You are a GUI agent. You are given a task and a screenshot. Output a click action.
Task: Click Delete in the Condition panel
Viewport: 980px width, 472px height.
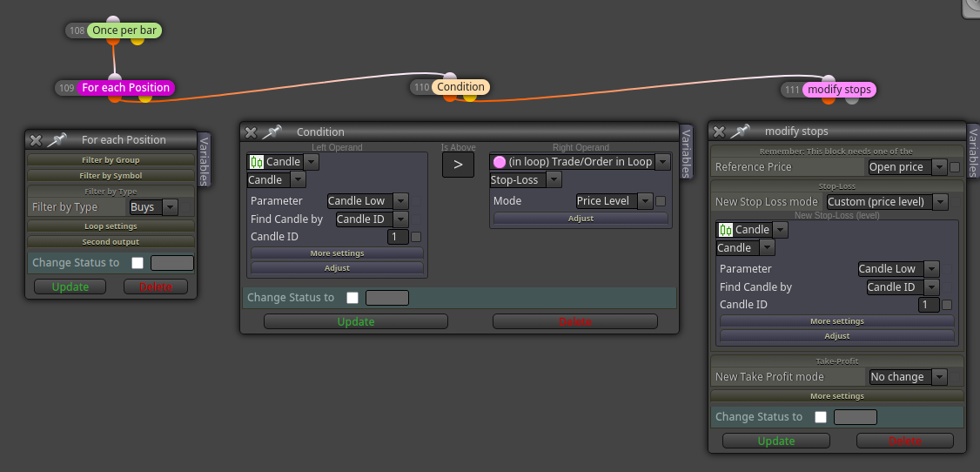point(575,321)
